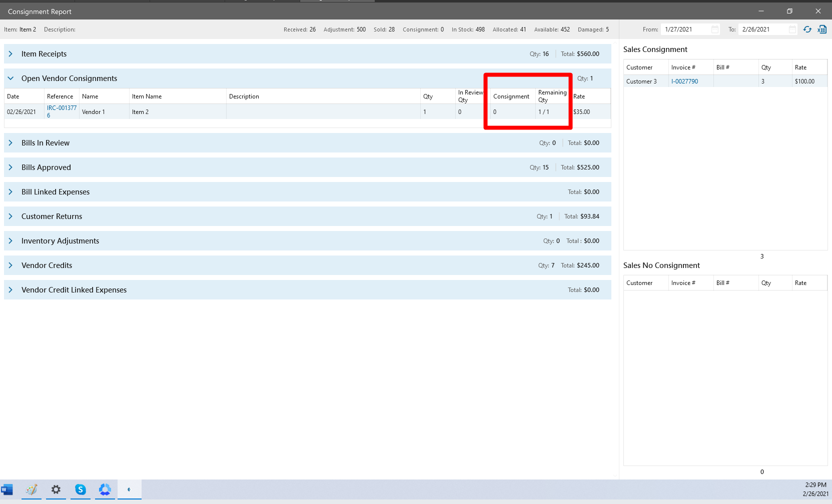This screenshot has width=832, height=504.
Task: Export the report to Excel
Action: [822, 29]
